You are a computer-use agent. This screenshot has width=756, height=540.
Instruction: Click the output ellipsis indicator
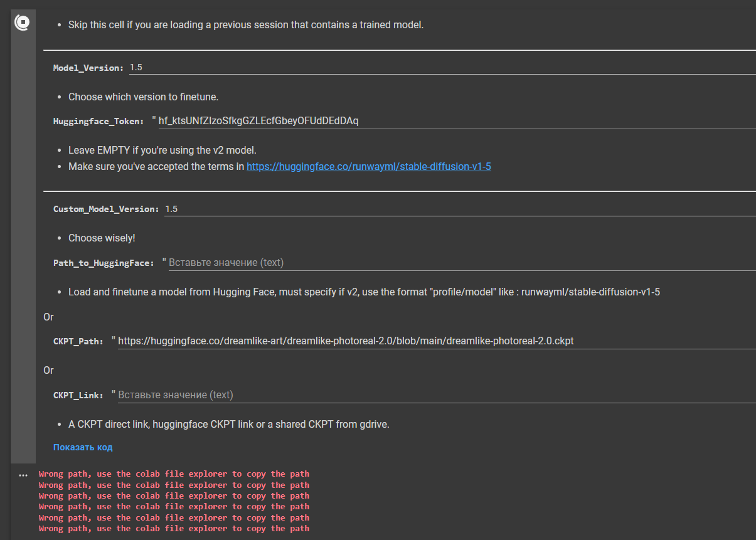coord(23,475)
